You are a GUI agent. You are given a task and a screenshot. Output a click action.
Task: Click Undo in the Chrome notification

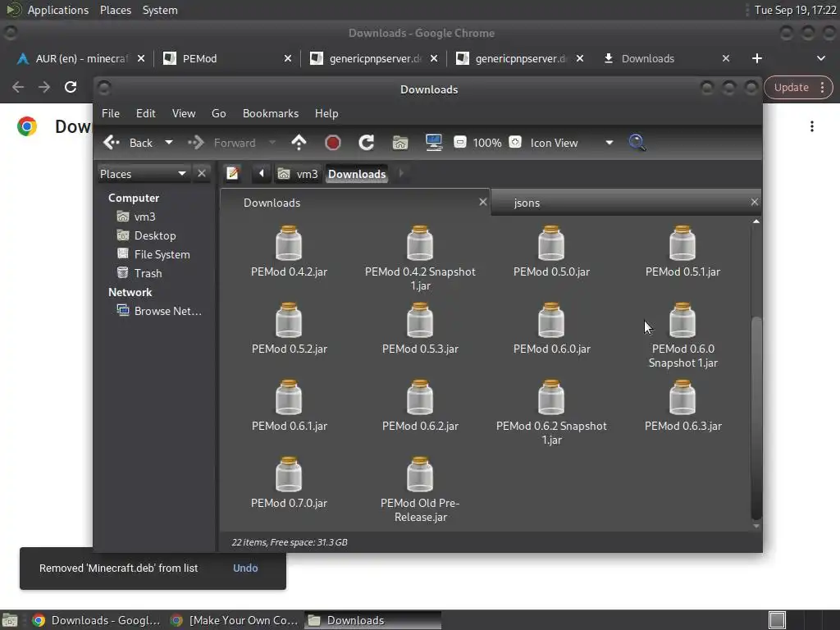pyautogui.click(x=245, y=568)
